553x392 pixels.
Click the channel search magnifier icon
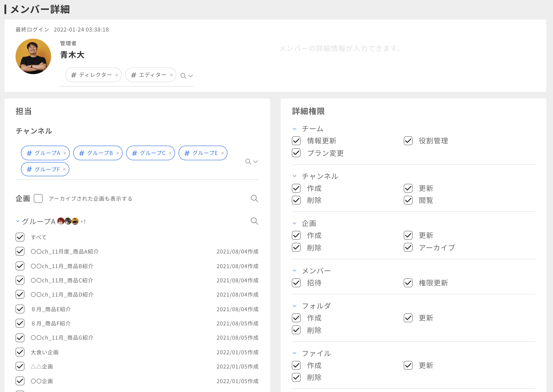pyautogui.click(x=248, y=161)
